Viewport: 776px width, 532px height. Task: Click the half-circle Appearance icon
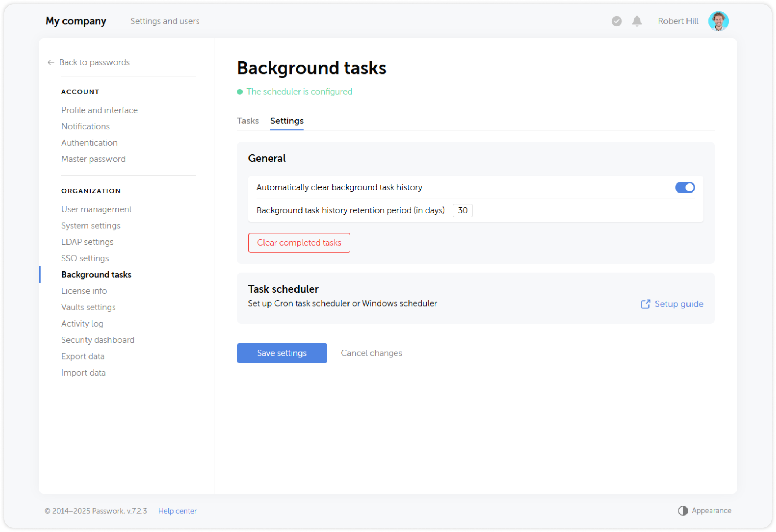tap(682, 510)
